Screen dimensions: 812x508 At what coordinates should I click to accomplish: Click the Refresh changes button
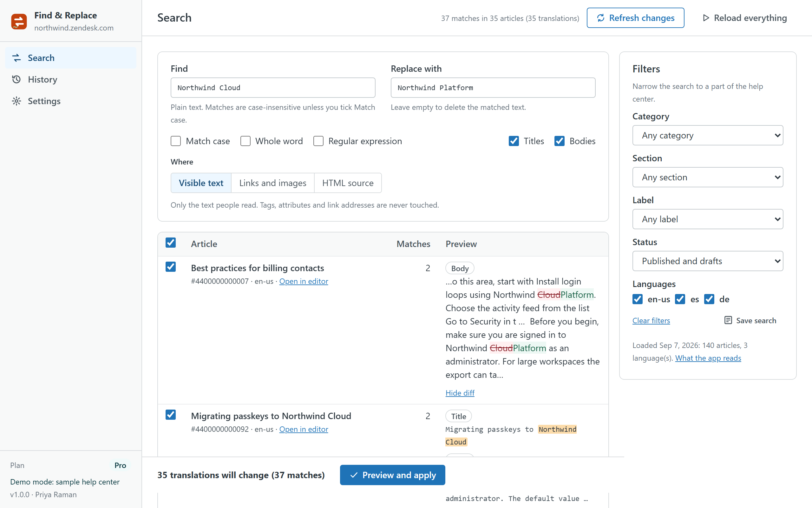636,18
